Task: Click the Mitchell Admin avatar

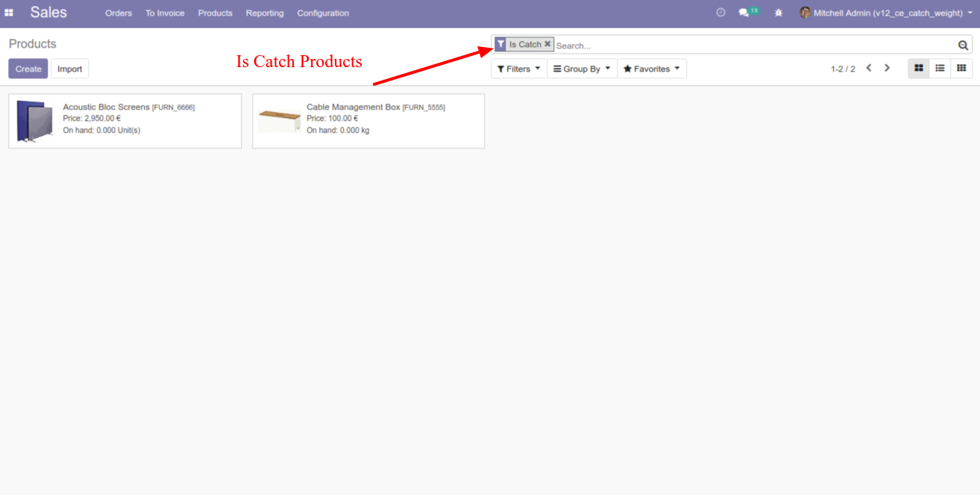Action: (x=805, y=13)
